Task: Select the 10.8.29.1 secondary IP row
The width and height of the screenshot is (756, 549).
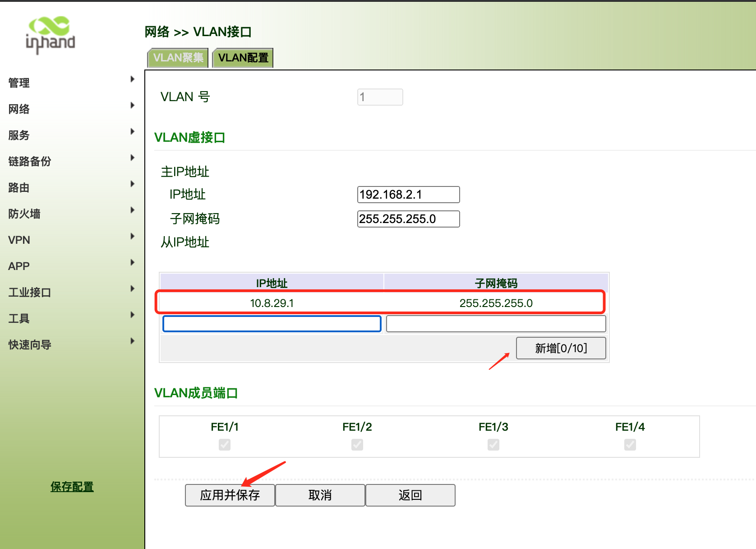Action: 272,303
